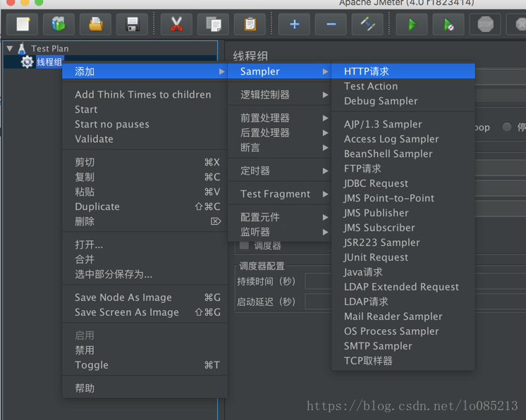Choose SMTP Sampler

tap(403, 345)
